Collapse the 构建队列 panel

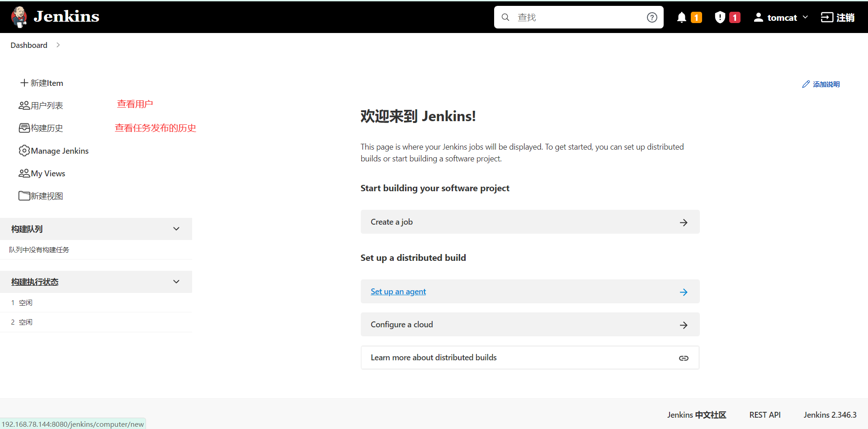(x=176, y=229)
